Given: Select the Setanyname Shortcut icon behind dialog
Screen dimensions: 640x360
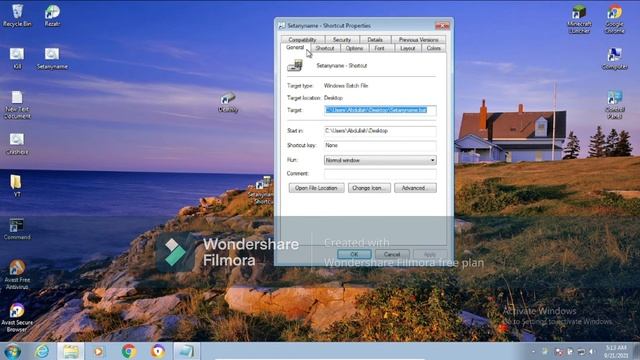Looking at the screenshot, I should (262, 191).
